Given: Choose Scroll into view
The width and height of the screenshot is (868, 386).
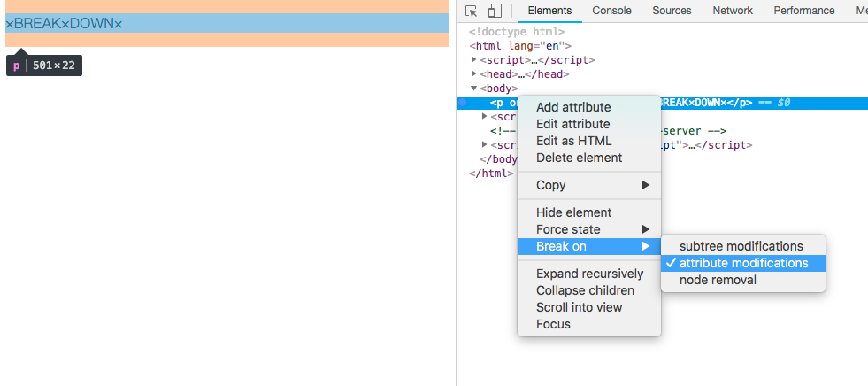Looking at the screenshot, I should click(x=579, y=307).
